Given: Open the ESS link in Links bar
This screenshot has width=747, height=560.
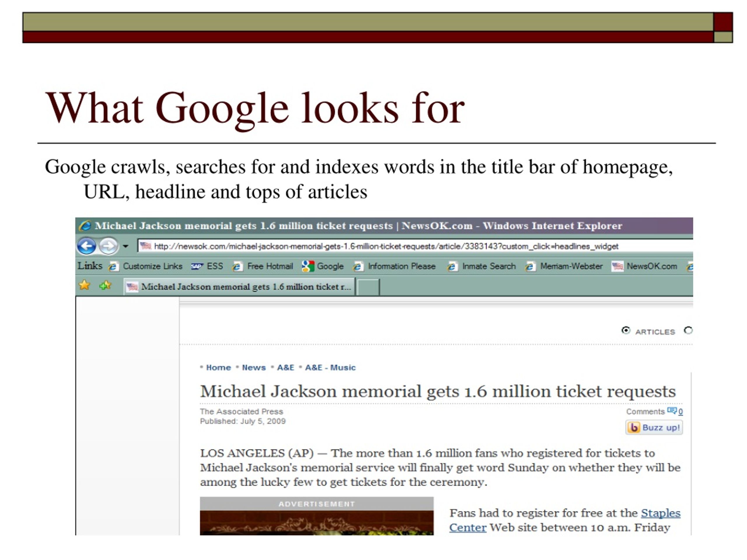Looking at the screenshot, I should pos(215,266).
